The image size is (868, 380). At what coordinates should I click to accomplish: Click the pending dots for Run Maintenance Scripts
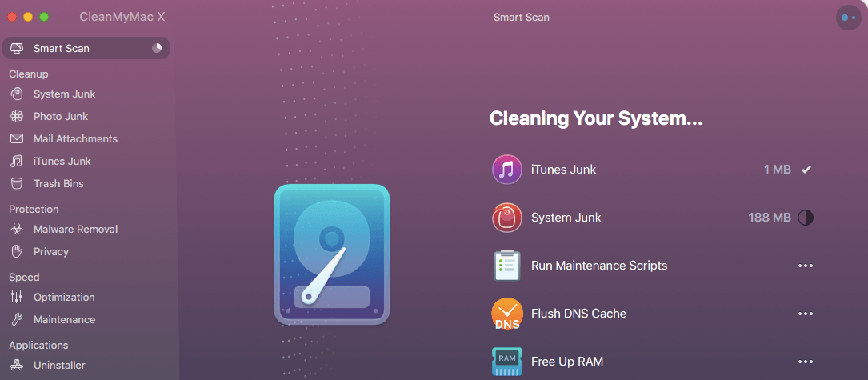(x=806, y=266)
